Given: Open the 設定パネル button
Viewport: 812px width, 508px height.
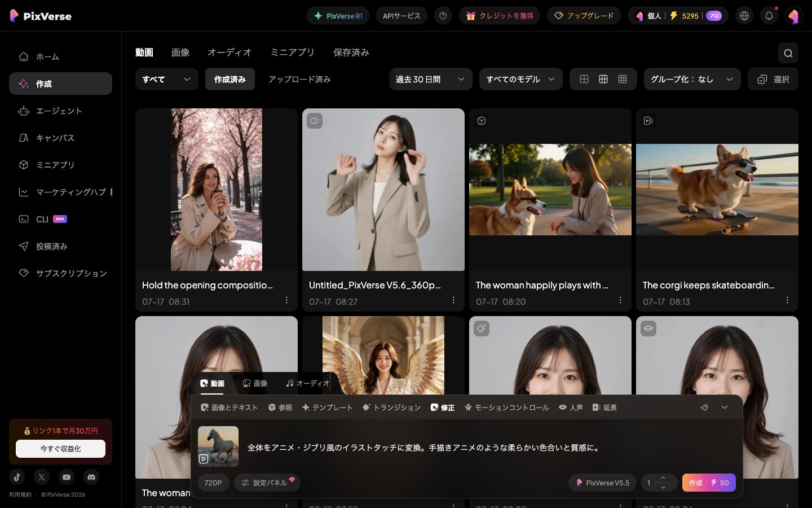Looking at the screenshot, I should tap(267, 483).
